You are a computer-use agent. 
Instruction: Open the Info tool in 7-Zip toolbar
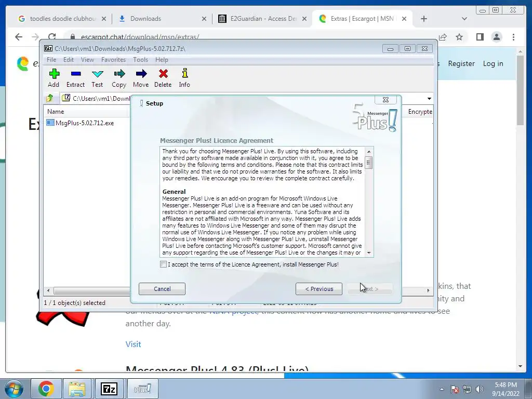point(184,78)
